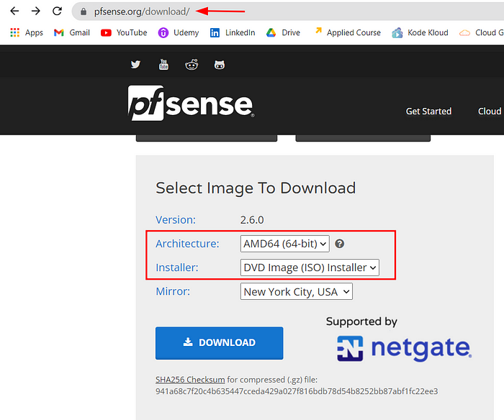Visit pfSense GitHub icon
The height and width of the screenshot is (420, 504).
coord(220,65)
